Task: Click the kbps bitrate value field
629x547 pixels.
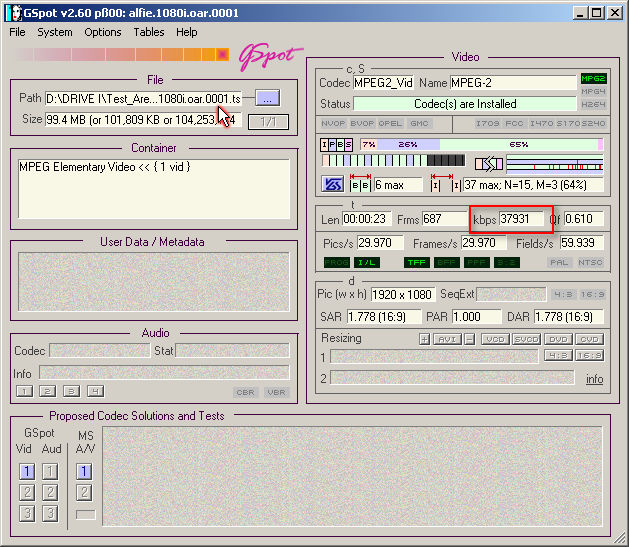Action: (521, 219)
